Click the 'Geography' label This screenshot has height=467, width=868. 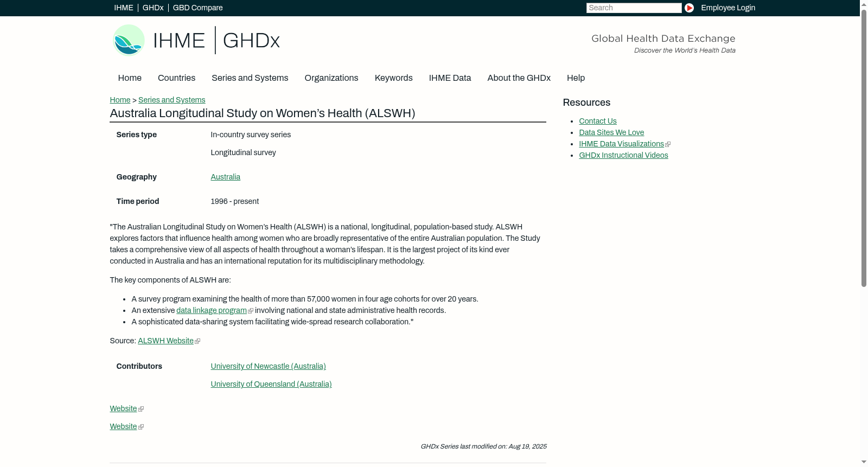(x=136, y=177)
